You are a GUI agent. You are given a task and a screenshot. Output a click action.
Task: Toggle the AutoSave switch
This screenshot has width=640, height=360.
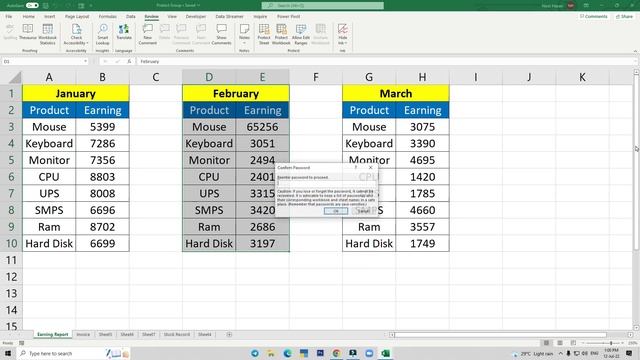32,5
